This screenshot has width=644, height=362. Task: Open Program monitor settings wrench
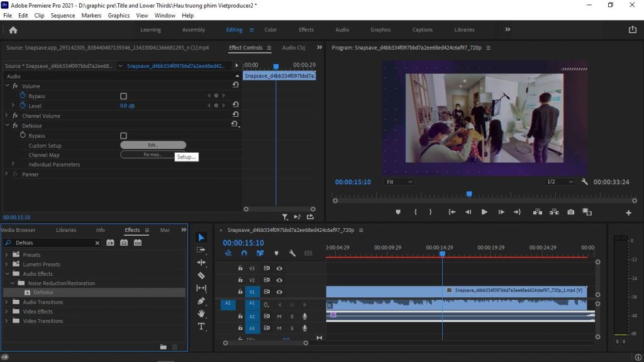584,182
